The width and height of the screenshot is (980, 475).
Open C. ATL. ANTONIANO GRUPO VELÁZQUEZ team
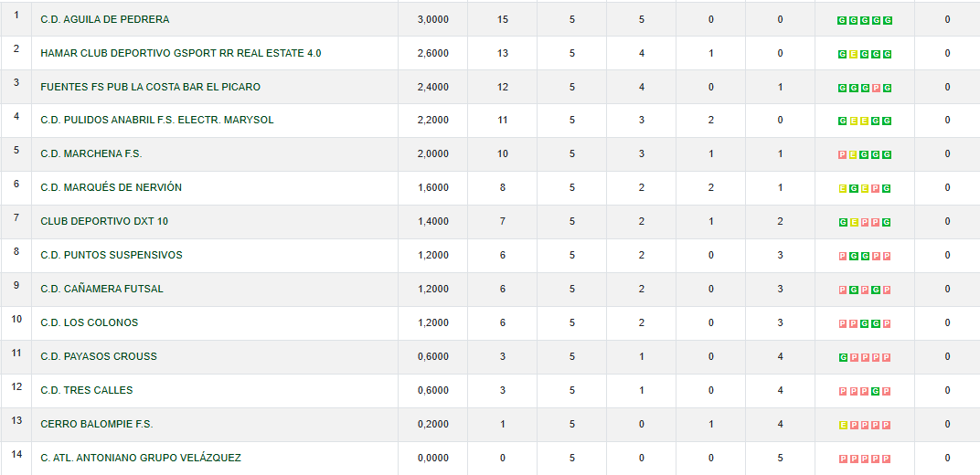[x=140, y=458]
